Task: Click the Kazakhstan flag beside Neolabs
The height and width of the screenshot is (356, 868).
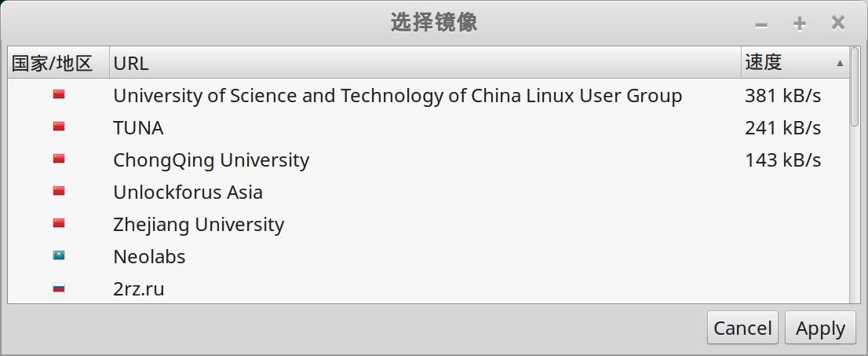Action: 59,255
